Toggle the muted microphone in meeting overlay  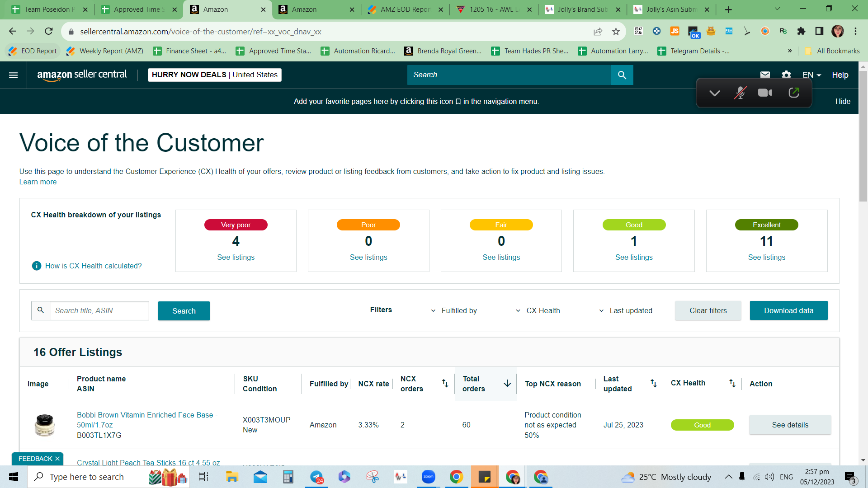(x=740, y=93)
